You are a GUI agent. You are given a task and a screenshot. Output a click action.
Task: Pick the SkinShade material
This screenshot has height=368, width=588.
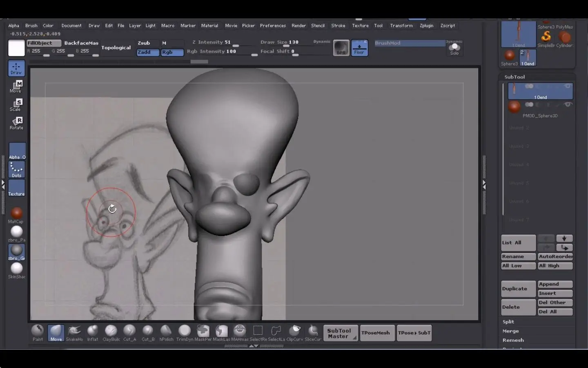[16, 270]
